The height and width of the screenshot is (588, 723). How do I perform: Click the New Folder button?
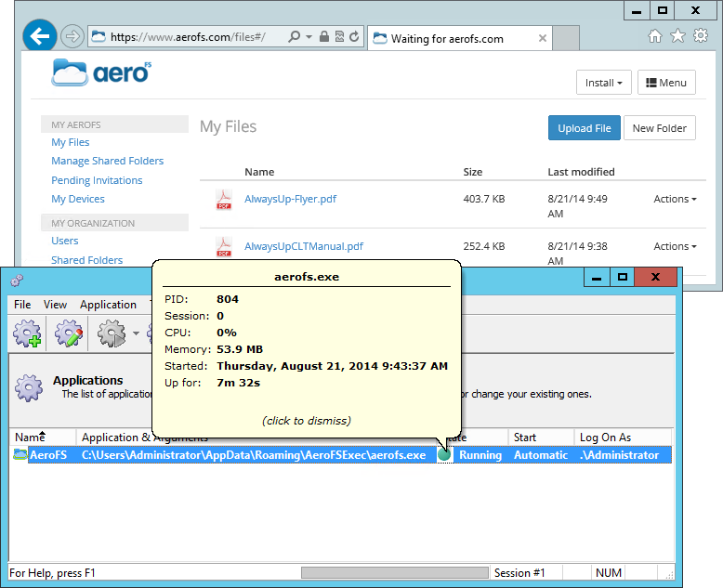[x=660, y=128]
